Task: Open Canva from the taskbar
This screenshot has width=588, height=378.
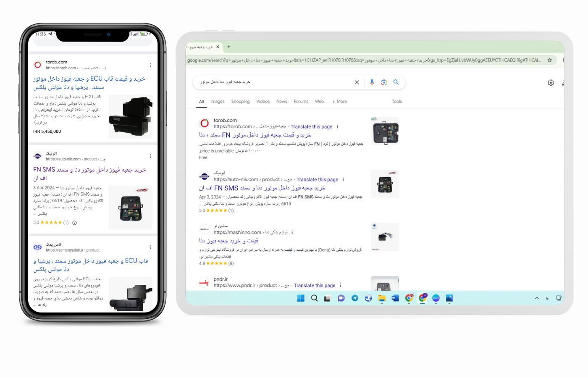Action: tap(436, 298)
